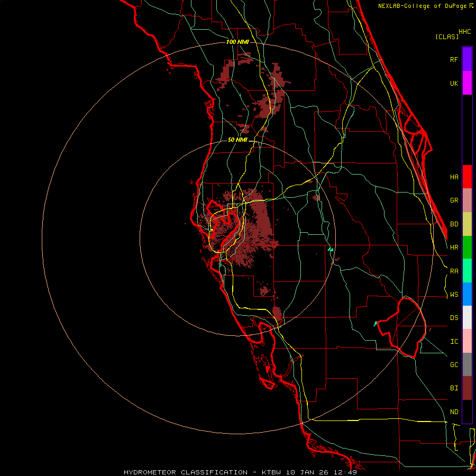
Task: Click the RF legend label
Action: click(x=454, y=59)
